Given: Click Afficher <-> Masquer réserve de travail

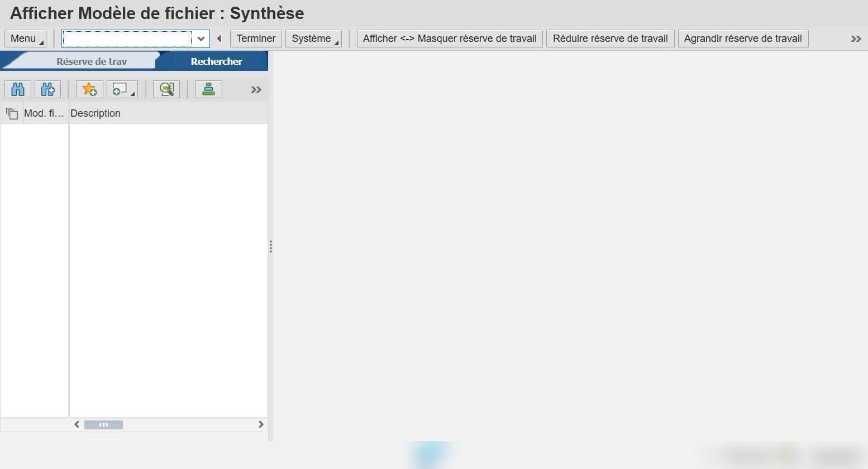Looking at the screenshot, I should 450,39.
